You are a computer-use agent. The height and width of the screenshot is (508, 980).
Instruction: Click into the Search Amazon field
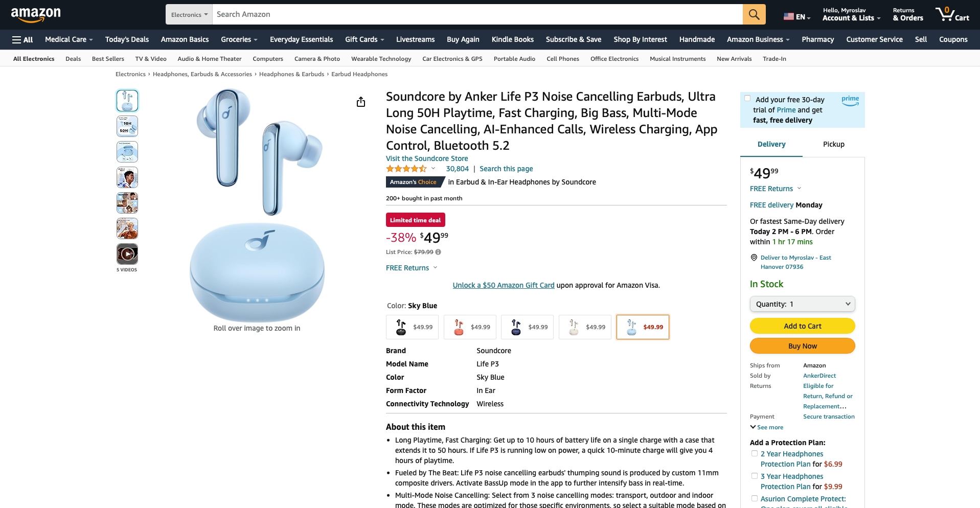(x=477, y=14)
